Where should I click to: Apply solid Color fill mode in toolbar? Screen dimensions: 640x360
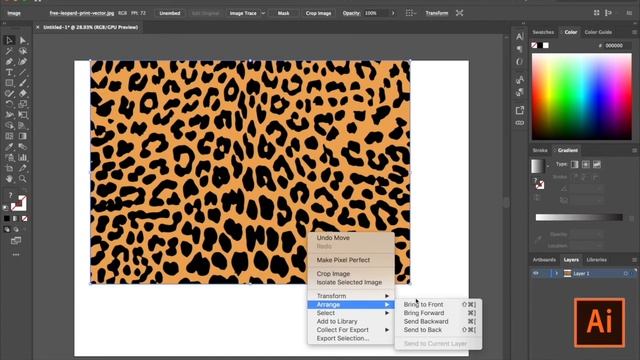[x=7, y=219]
